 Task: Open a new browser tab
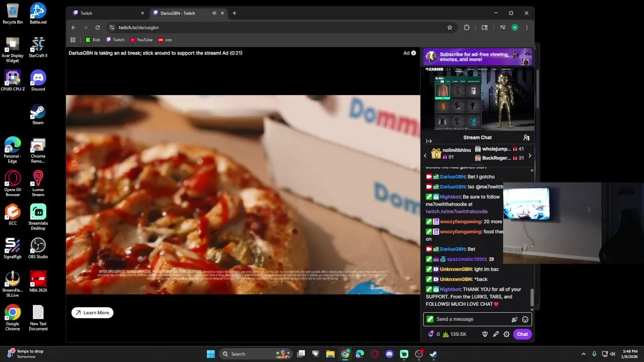click(234, 13)
